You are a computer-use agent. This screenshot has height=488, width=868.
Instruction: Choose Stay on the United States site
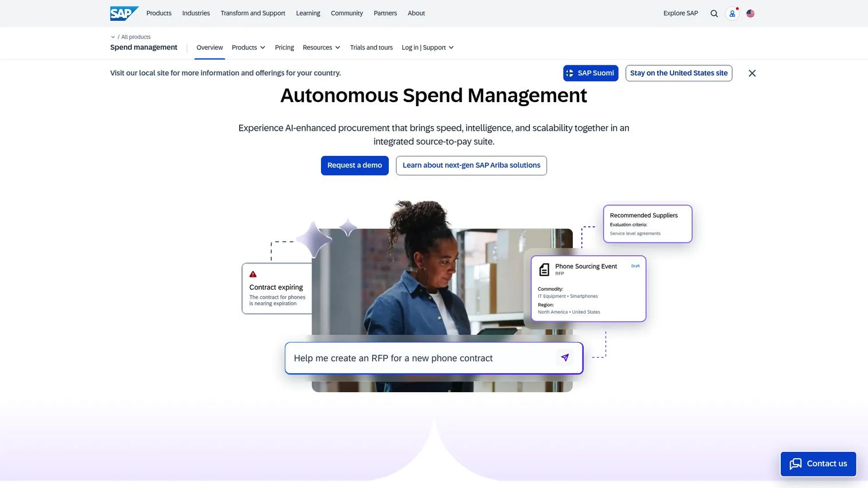(679, 73)
